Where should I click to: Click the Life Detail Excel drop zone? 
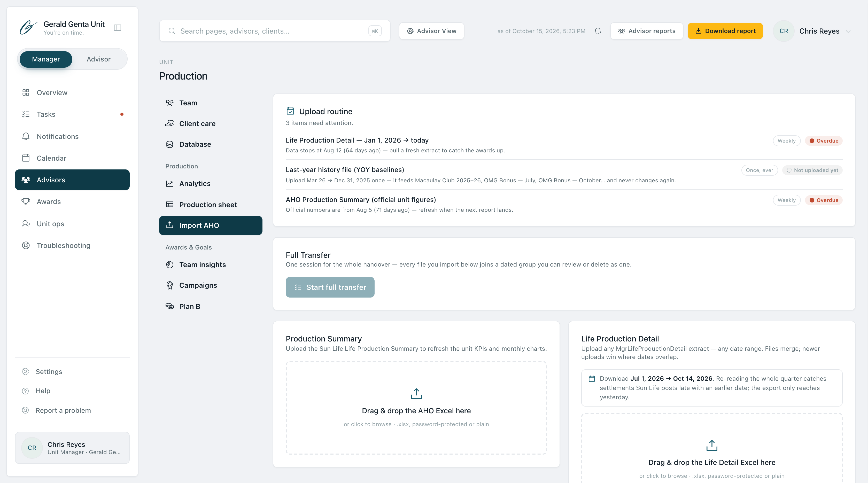click(712, 448)
